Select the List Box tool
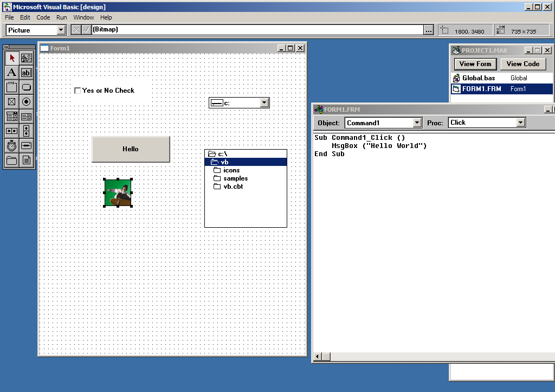555x392 pixels. tap(26, 117)
